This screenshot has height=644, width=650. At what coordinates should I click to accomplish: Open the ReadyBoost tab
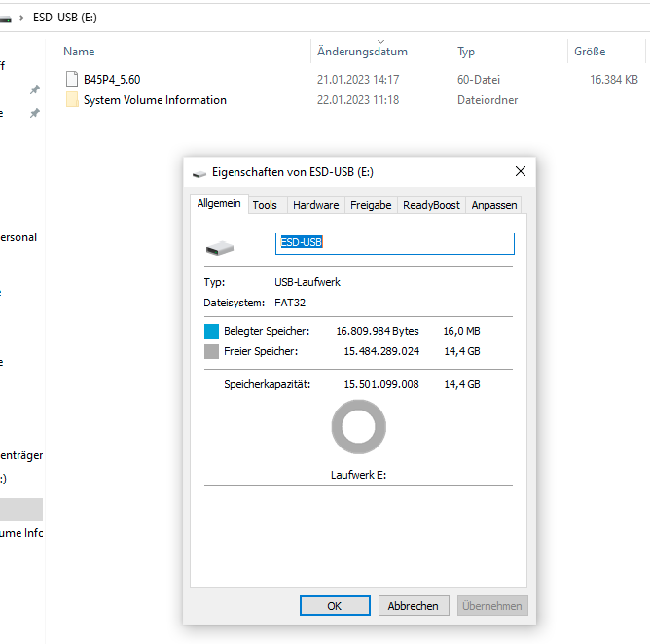pos(431,205)
